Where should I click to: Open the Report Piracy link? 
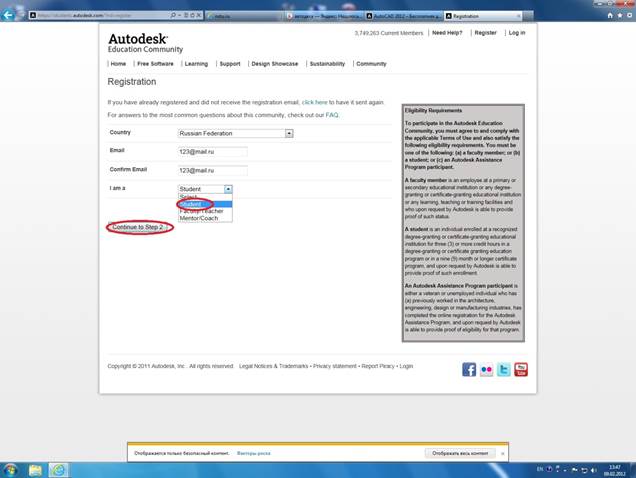click(378, 366)
